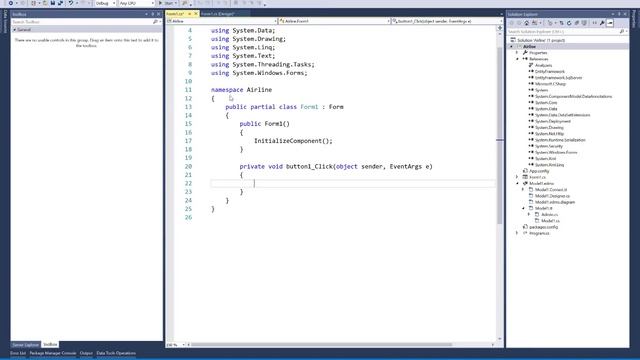Image resolution: width=640 pixels, height=360 pixels.
Task: Open the Data Sources vertical tab on the left edge
Action: [5, 21]
